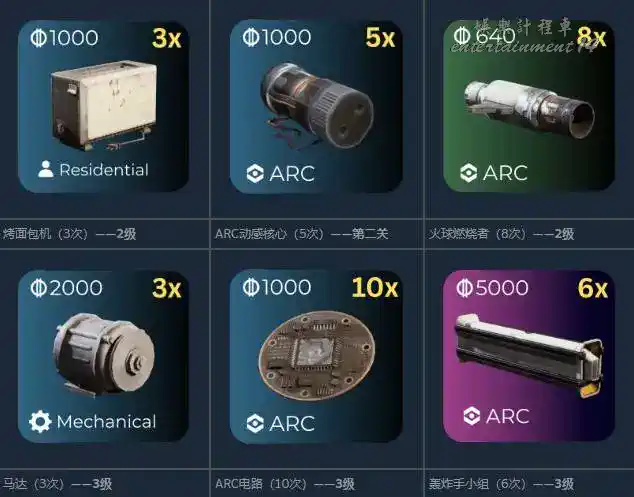
Task: Click the ARC logo icon on the green card
Action: [x=469, y=173]
